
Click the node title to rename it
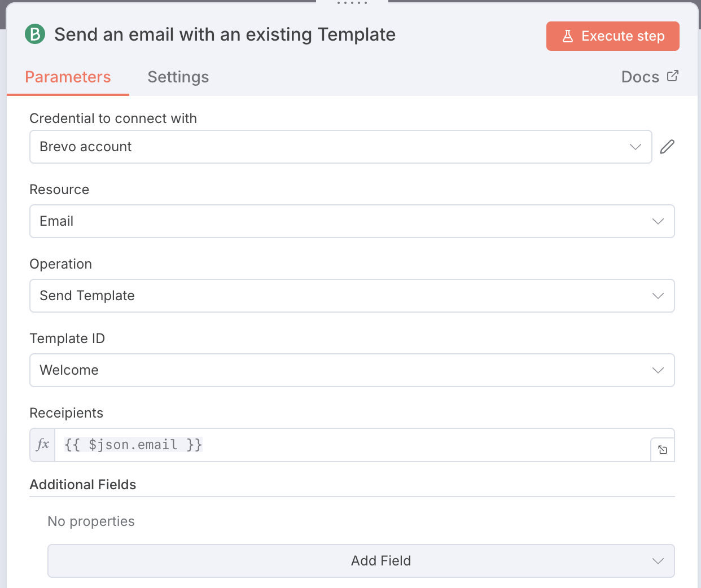225,35
